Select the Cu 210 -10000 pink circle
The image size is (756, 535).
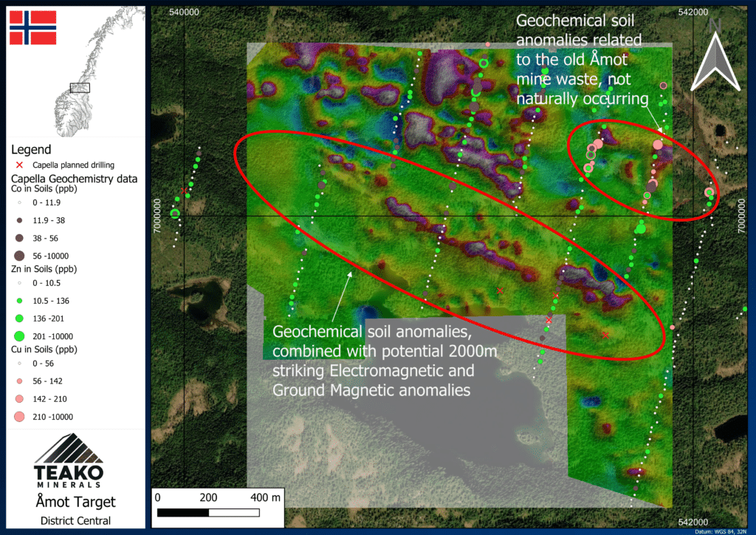[19, 417]
